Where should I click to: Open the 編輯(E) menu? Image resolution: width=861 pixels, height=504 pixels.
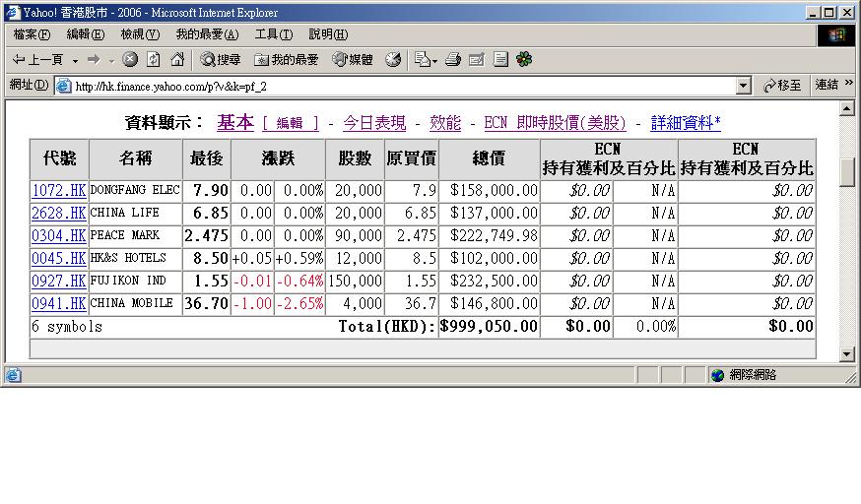click(x=85, y=34)
